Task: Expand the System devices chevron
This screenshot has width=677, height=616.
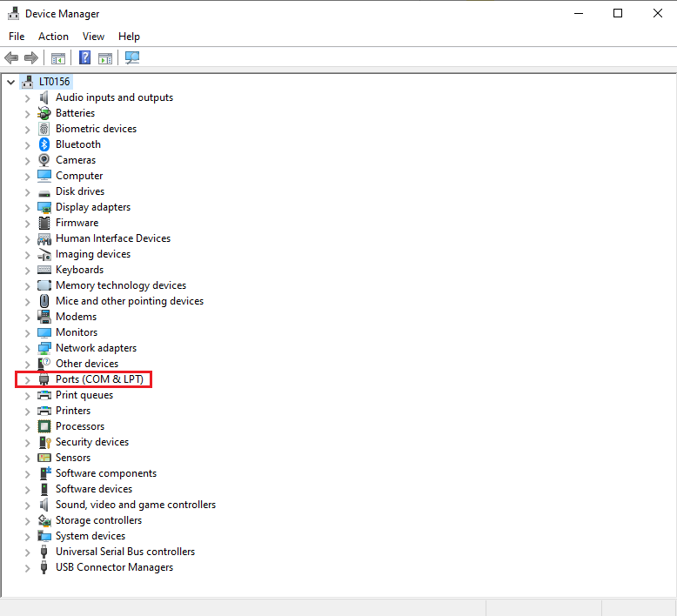Action: point(27,537)
